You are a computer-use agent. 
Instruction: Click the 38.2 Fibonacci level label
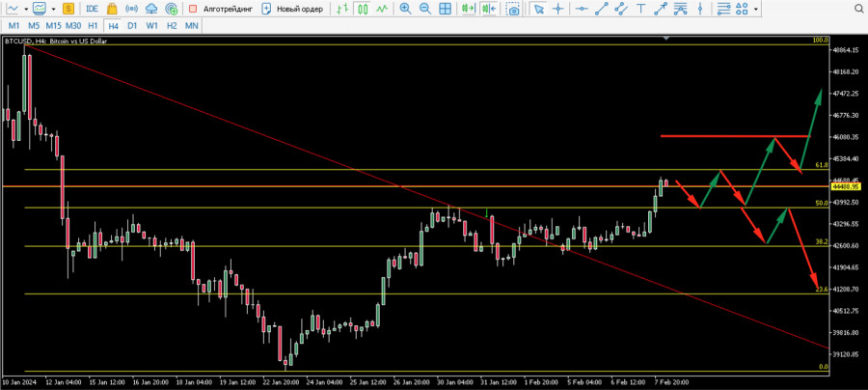(822, 242)
